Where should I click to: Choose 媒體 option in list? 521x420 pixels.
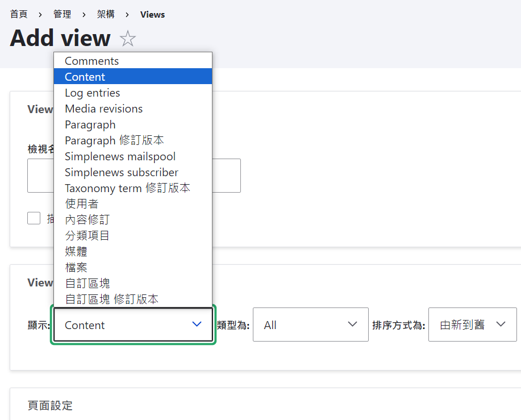point(76,251)
